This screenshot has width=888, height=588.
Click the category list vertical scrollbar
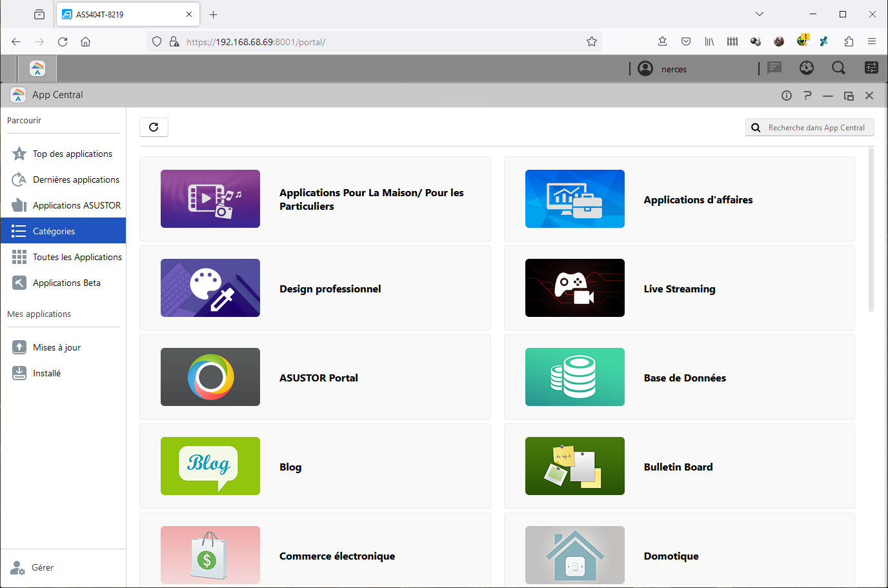871,230
